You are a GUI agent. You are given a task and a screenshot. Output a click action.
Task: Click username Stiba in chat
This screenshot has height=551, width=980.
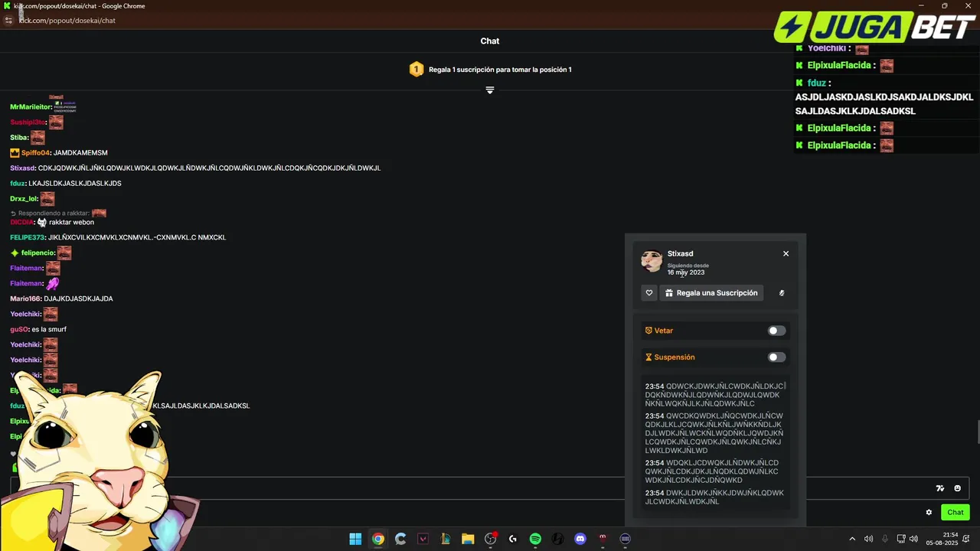pyautogui.click(x=18, y=138)
